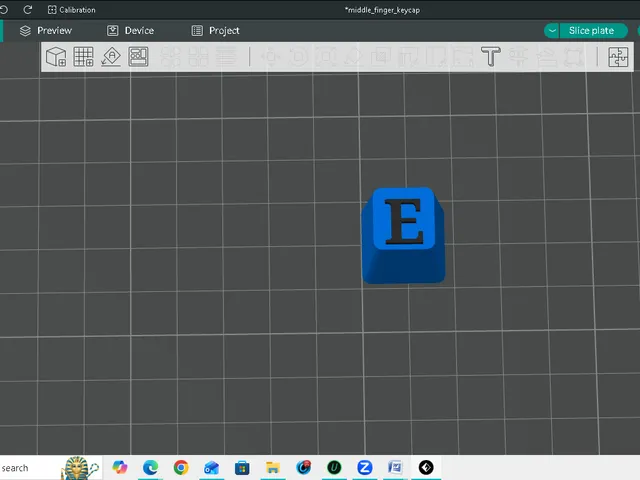Screen dimensions: 640x480
Task: Switch to the Preview tab
Action: 46,31
